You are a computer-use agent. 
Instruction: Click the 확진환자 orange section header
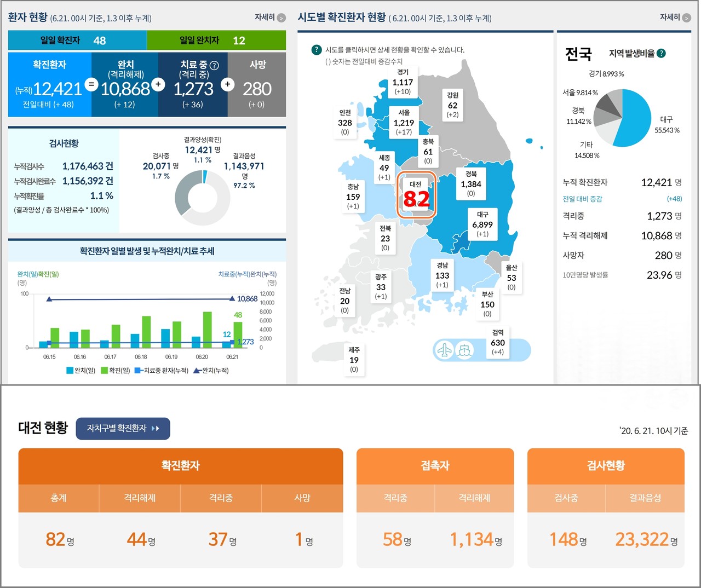coord(181,466)
